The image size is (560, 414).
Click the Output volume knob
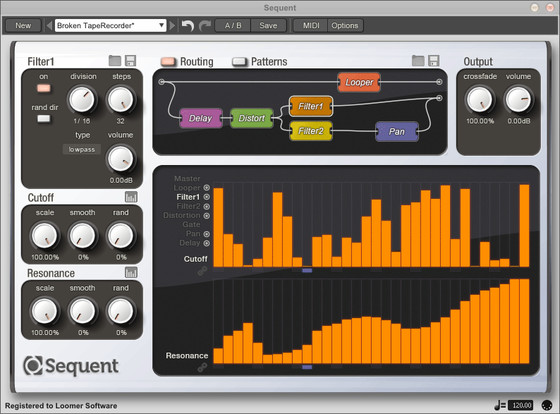[x=518, y=100]
